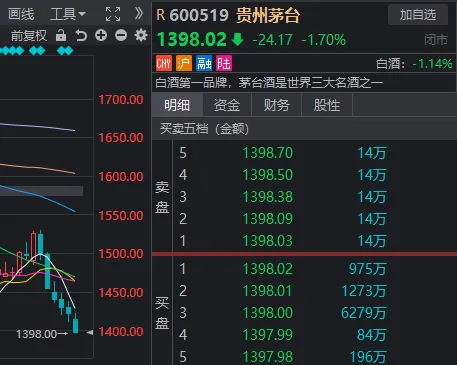
Task: Click the stock name 贵州茅台
Action: (x=268, y=15)
